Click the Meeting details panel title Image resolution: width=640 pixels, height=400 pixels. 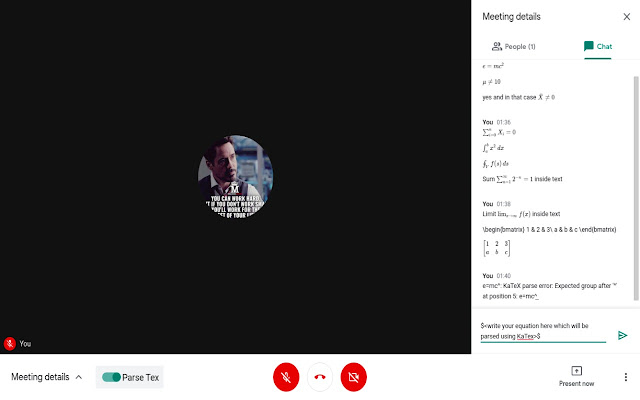[511, 17]
